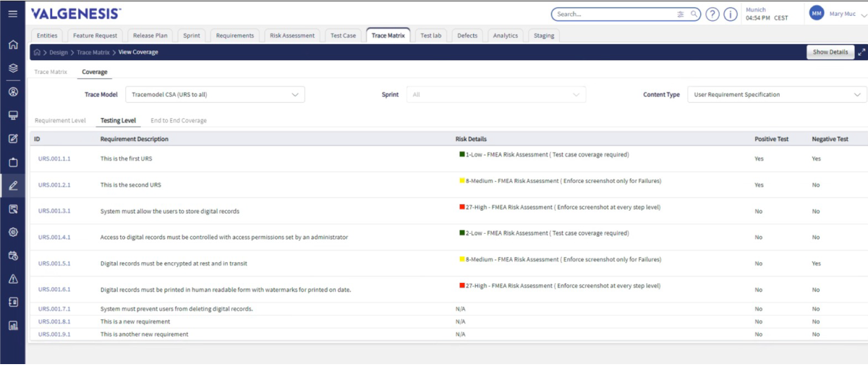Click the green 1-Low risk color square
This screenshot has width=868, height=367.
pyautogui.click(x=462, y=154)
